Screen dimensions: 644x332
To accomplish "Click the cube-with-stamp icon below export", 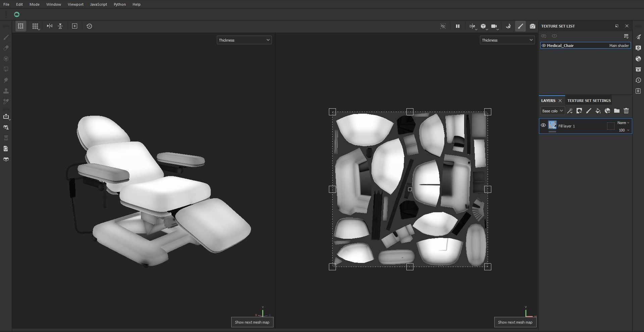I will [x=6, y=127].
